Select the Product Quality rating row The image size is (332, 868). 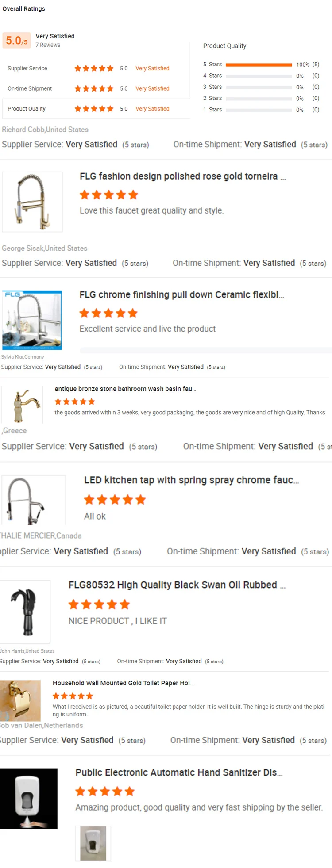click(96, 109)
